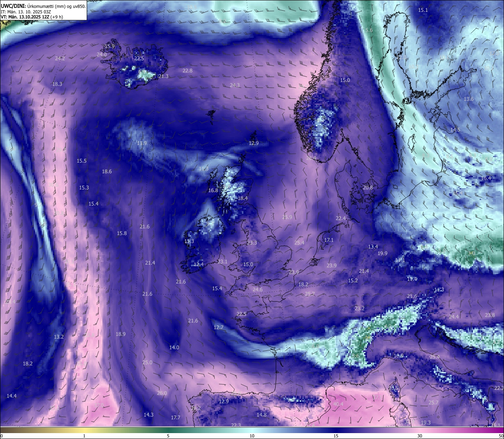This screenshot has width=504, height=439.
Task: Click the map value '11.9'
Action: click(x=142, y=143)
